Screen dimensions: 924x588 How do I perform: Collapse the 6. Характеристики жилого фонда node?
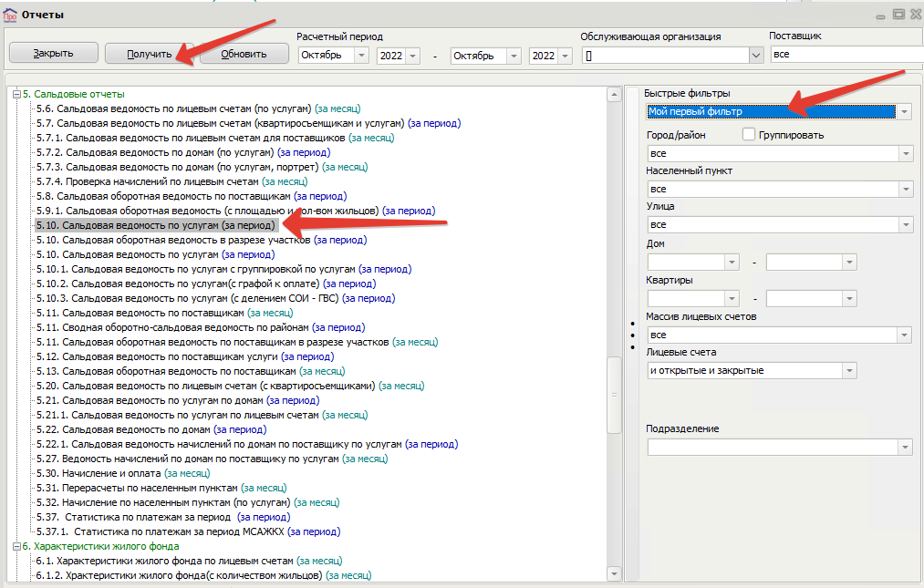[17, 546]
